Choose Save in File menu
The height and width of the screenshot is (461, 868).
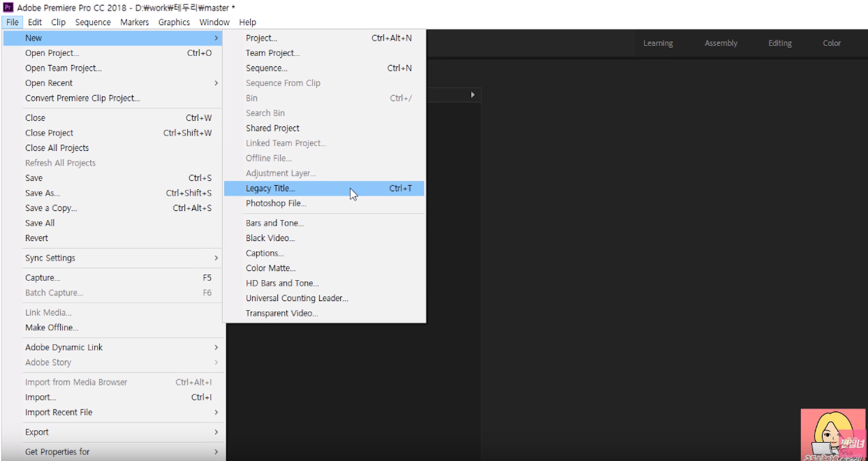point(112,178)
